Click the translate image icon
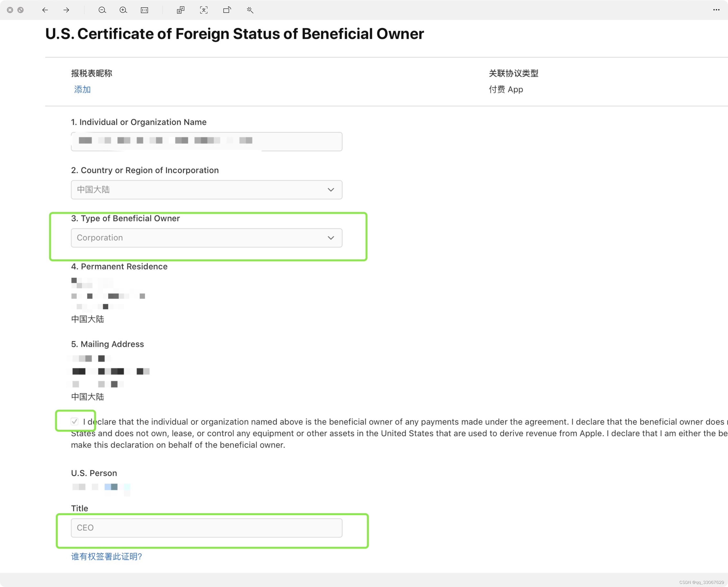This screenshot has height=587, width=728. pyautogui.click(x=181, y=10)
